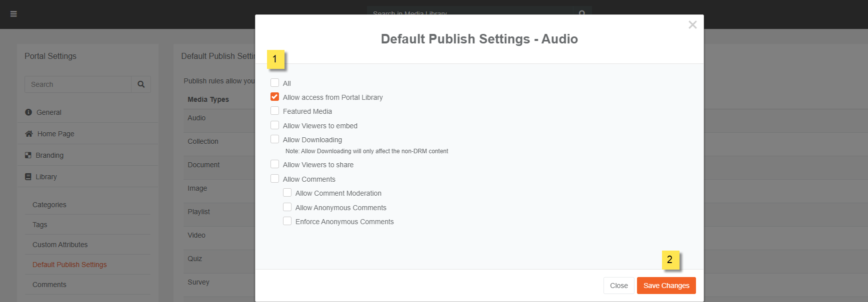
Task: Click the Portal Settings search field
Action: (78, 84)
